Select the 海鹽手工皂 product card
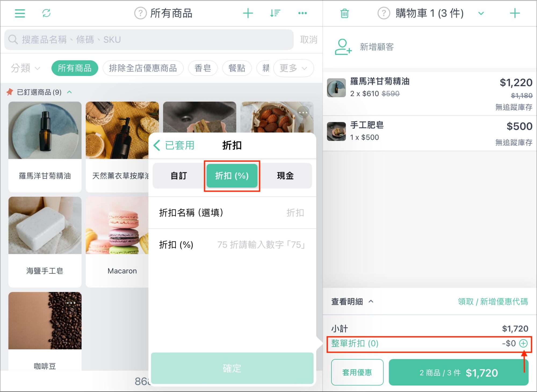Image resolution: width=537 pixels, height=392 pixels. (x=45, y=242)
